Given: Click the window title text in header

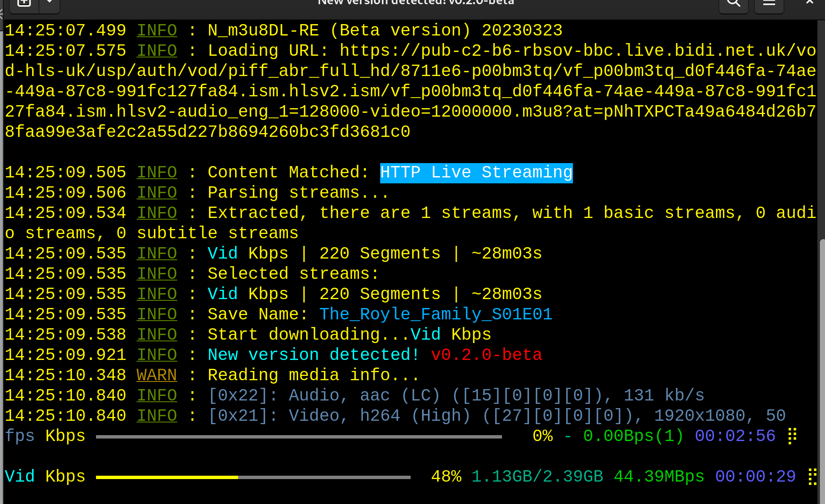Looking at the screenshot, I should coord(416,3).
